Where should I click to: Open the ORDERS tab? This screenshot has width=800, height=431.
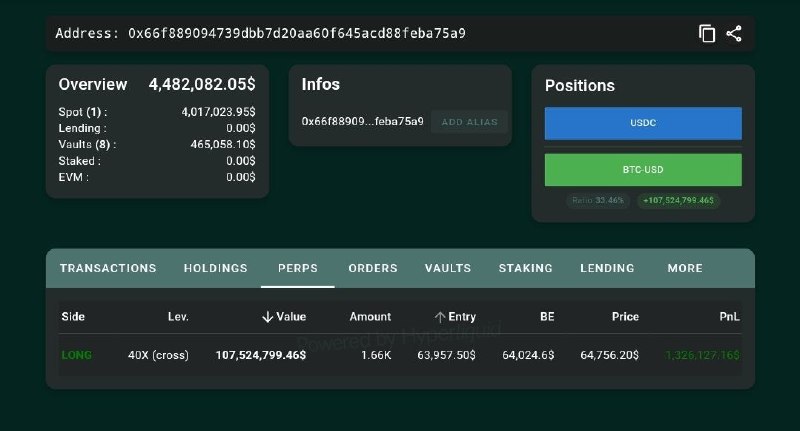coord(373,268)
